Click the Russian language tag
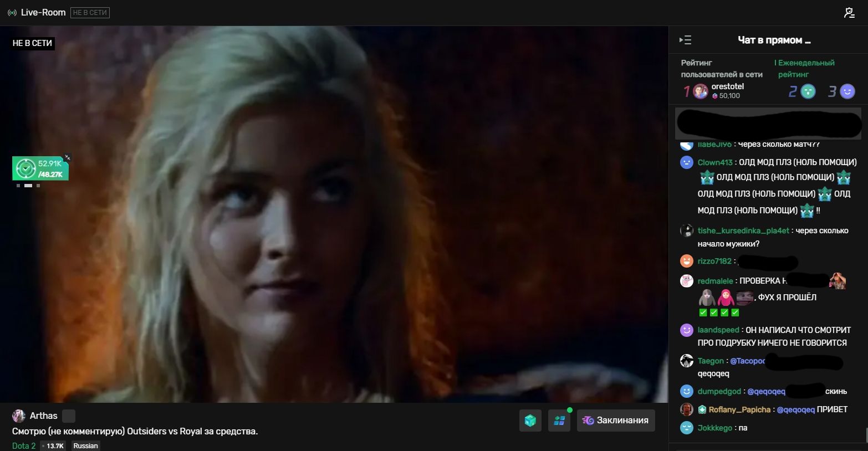Screen dimensions: 868x451 (x=85, y=445)
